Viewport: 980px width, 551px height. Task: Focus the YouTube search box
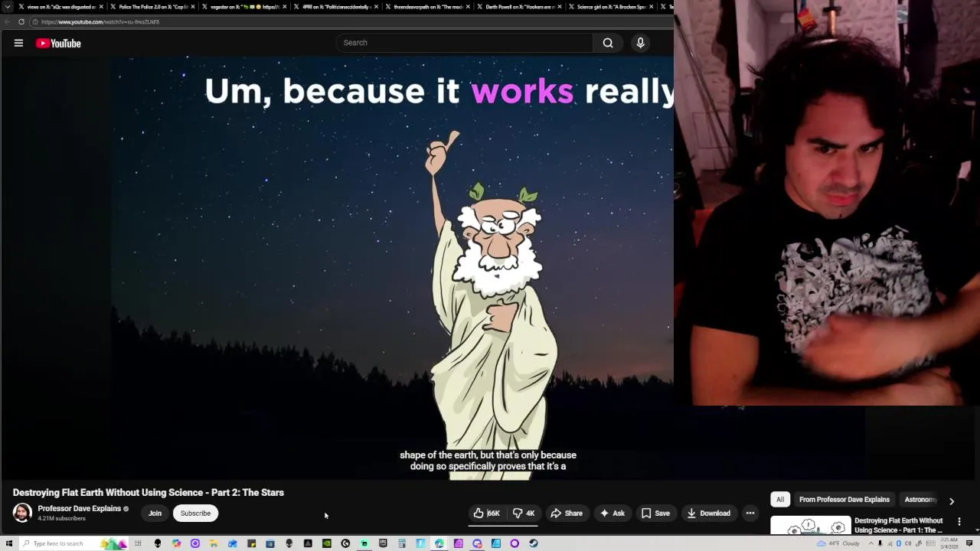point(464,43)
